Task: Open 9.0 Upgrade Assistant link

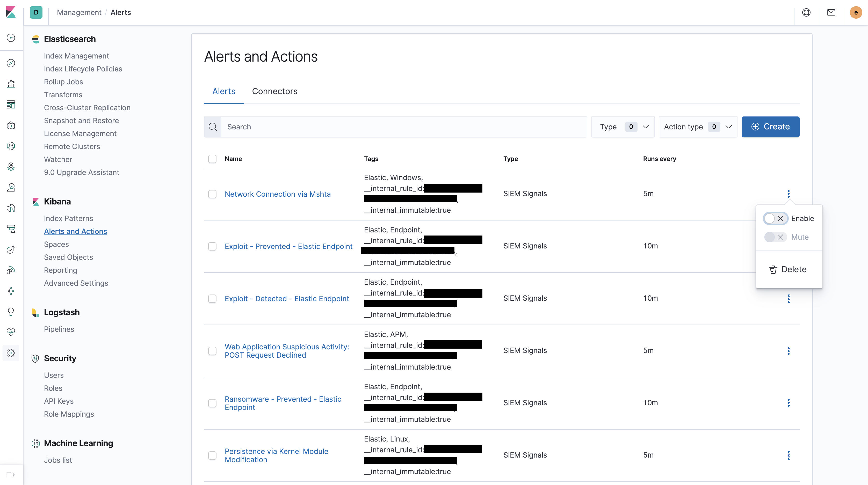Action: [82, 172]
